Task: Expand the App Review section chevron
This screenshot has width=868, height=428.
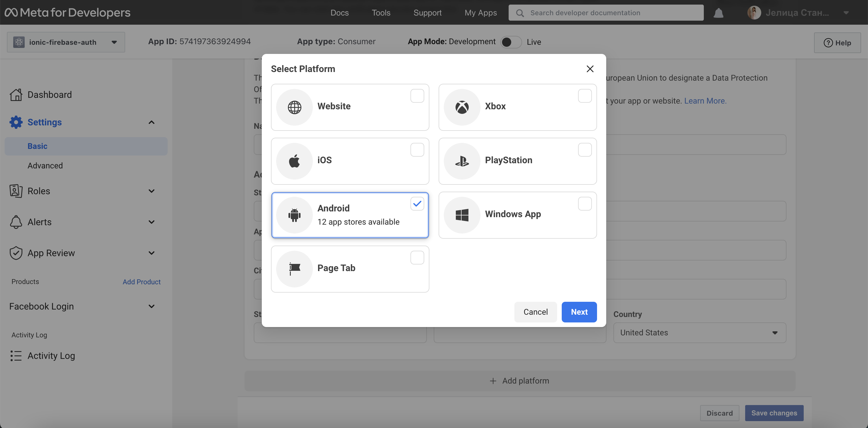Action: pyautogui.click(x=151, y=253)
